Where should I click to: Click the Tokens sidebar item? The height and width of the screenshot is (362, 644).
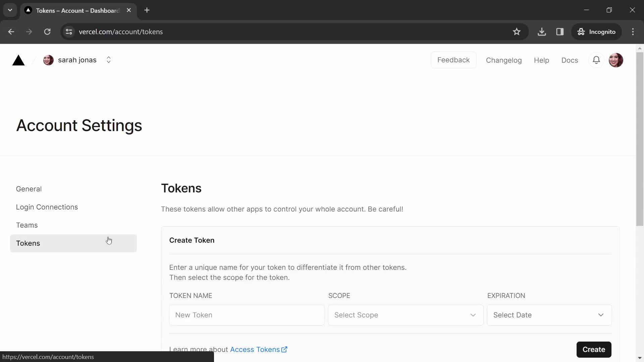pos(28,243)
